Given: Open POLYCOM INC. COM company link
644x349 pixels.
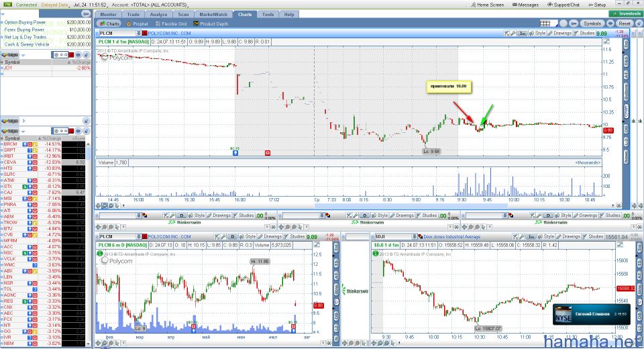Looking at the screenshot, I should [169, 34].
